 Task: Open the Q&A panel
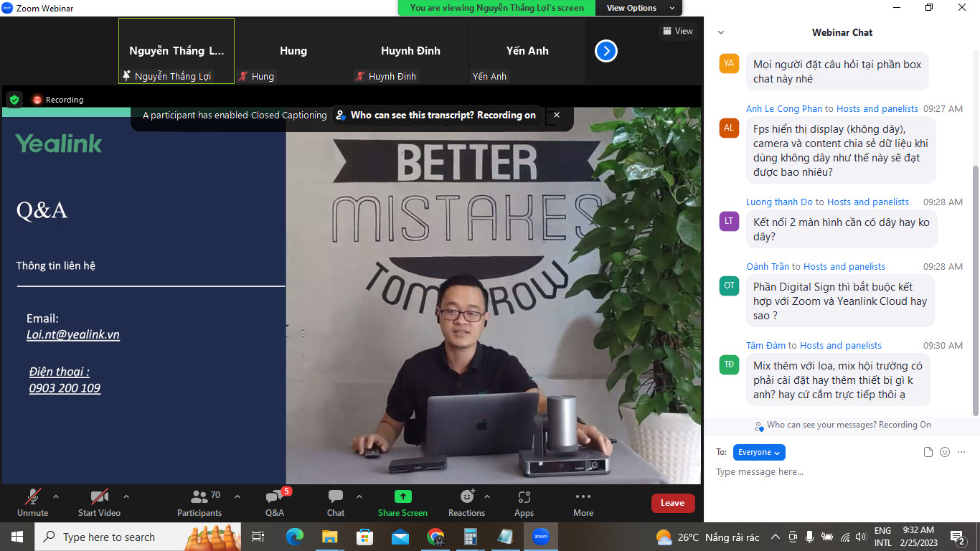(274, 497)
